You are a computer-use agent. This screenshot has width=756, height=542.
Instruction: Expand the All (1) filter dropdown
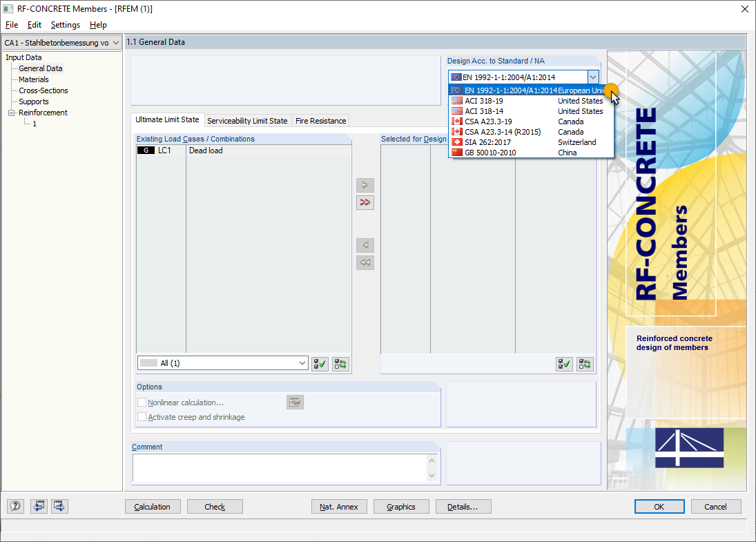[x=302, y=362]
